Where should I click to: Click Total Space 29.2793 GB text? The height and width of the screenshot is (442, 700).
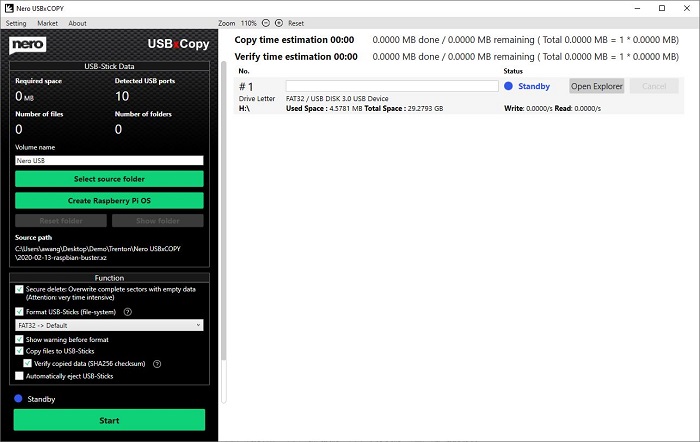coord(404,108)
